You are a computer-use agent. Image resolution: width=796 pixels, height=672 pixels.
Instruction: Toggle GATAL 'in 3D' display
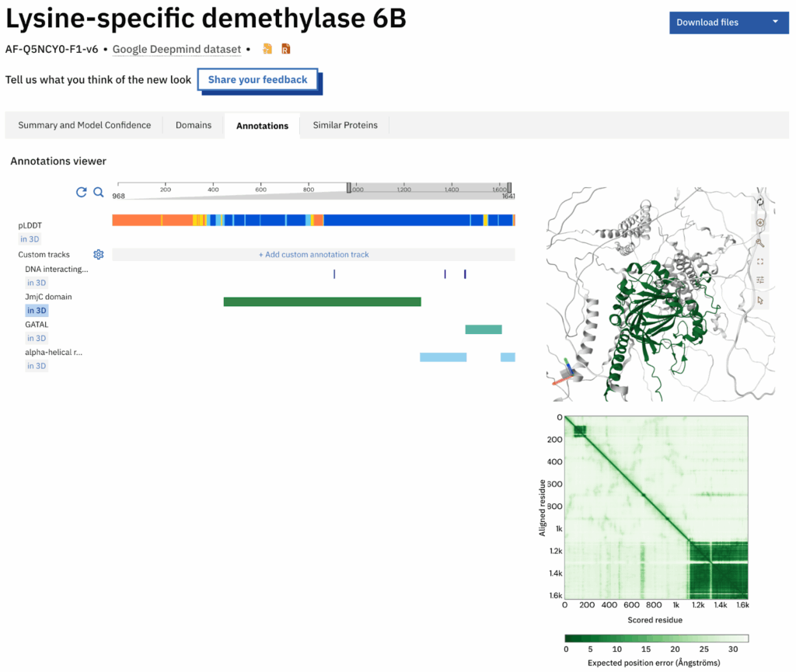click(36, 338)
